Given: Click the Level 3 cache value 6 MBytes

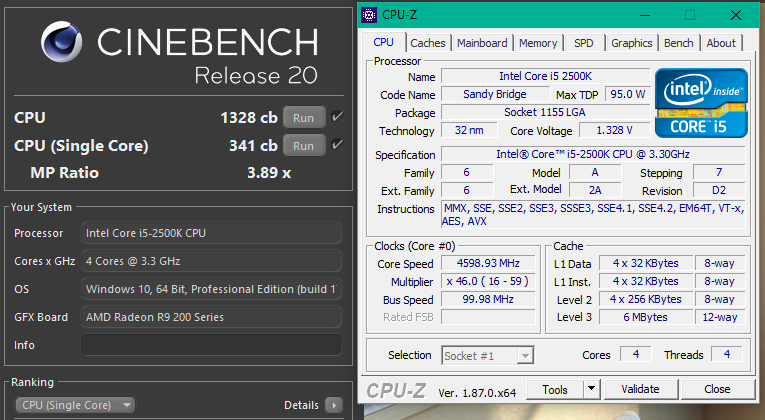Looking at the screenshot, I should click(645, 317).
